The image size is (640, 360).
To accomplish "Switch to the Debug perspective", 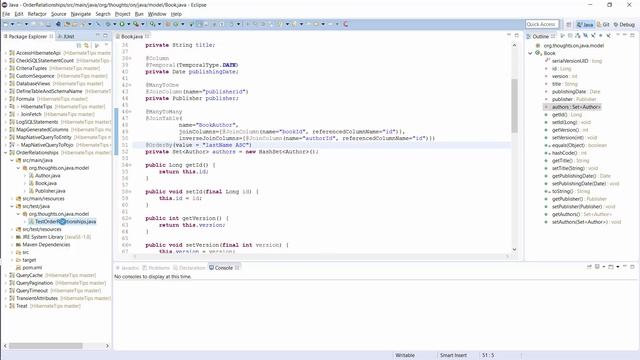I will [x=624, y=24].
